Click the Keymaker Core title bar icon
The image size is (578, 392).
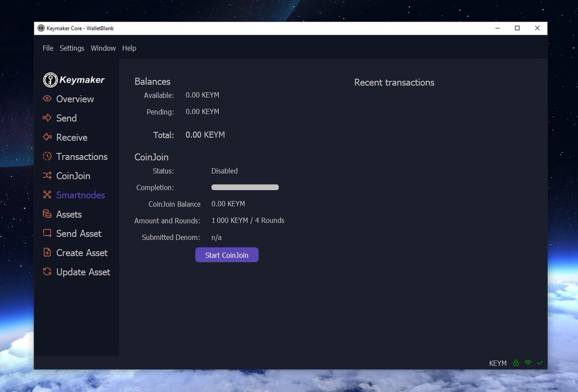pos(41,28)
